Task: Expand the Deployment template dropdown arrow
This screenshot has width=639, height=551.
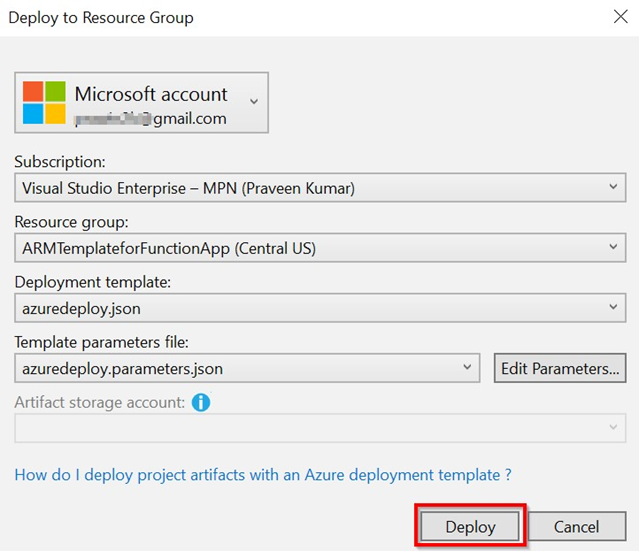Action: [x=613, y=308]
